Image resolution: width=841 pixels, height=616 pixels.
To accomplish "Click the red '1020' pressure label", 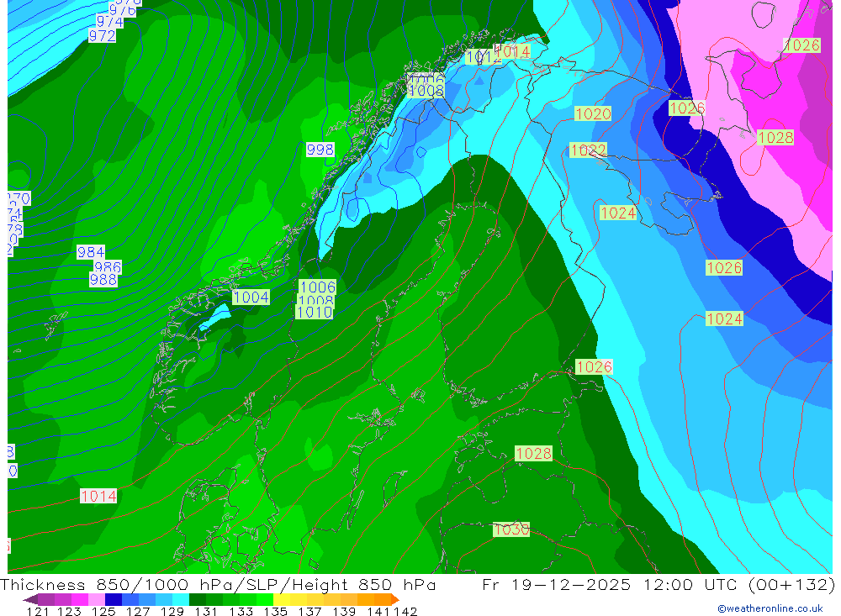I will pos(593,113).
